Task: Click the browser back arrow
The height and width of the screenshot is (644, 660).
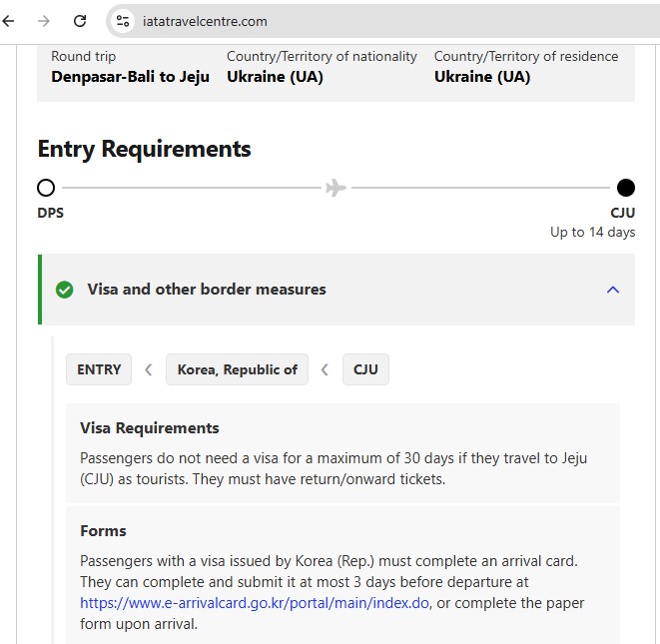Action: (x=9, y=21)
